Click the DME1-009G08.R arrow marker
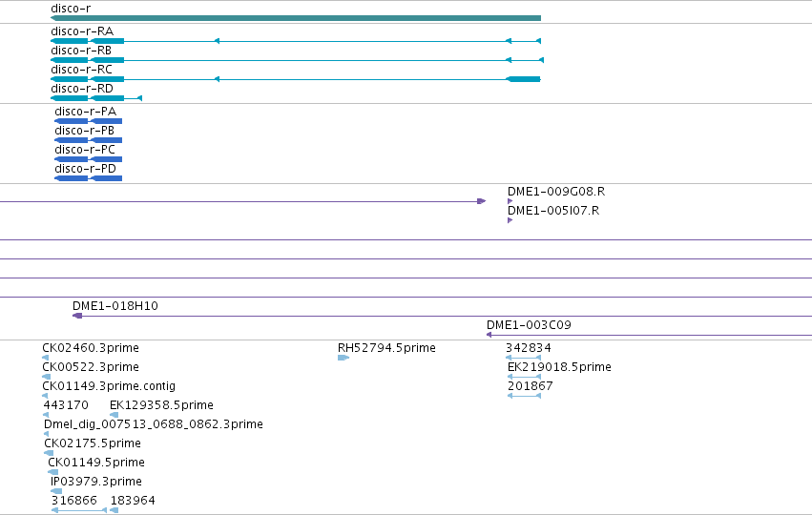The width and height of the screenshot is (812, 515). (x=510, y=201)
